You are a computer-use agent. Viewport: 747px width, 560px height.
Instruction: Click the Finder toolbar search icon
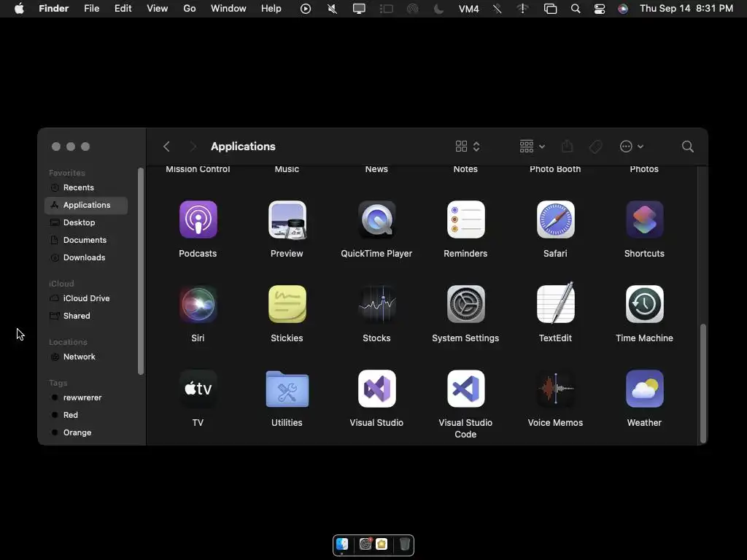(687, 147)
